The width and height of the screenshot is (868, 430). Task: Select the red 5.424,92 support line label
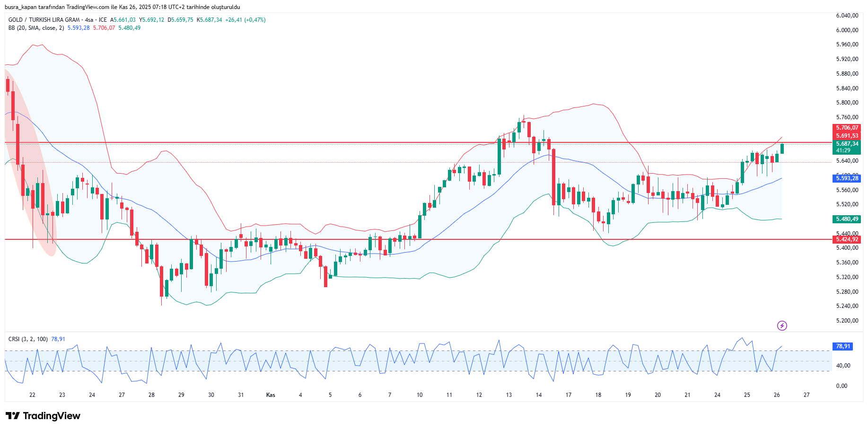846,239
